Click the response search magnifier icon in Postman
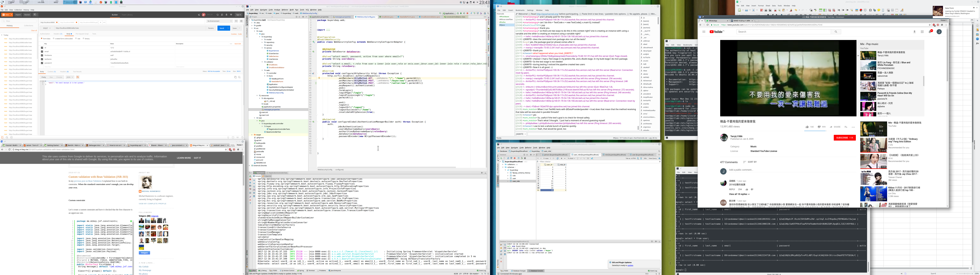Viewport: 980px width, 275px height. click(239, 77)
